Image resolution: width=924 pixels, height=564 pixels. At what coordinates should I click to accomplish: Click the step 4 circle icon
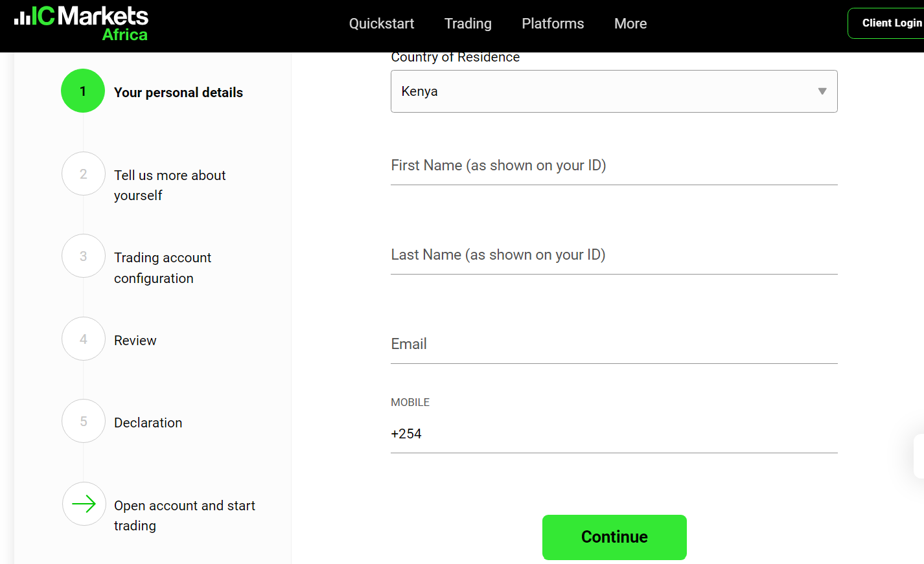(84, 339)
